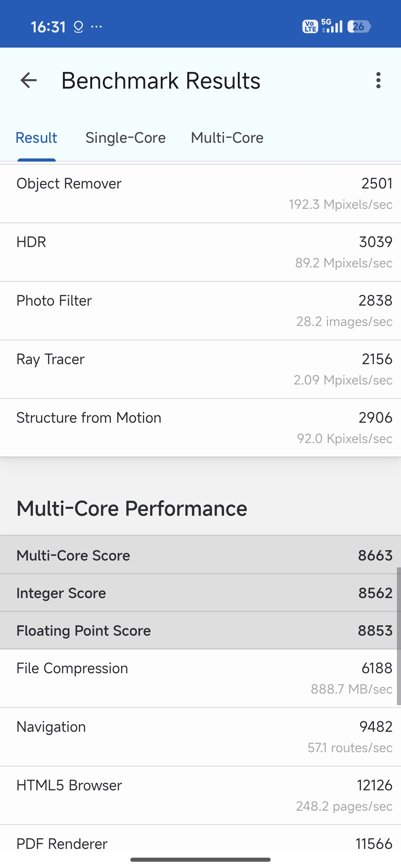This screenshot has height=868, width=401.
Task: Tap the 5G signal strength icon
Action: point(332,26)
